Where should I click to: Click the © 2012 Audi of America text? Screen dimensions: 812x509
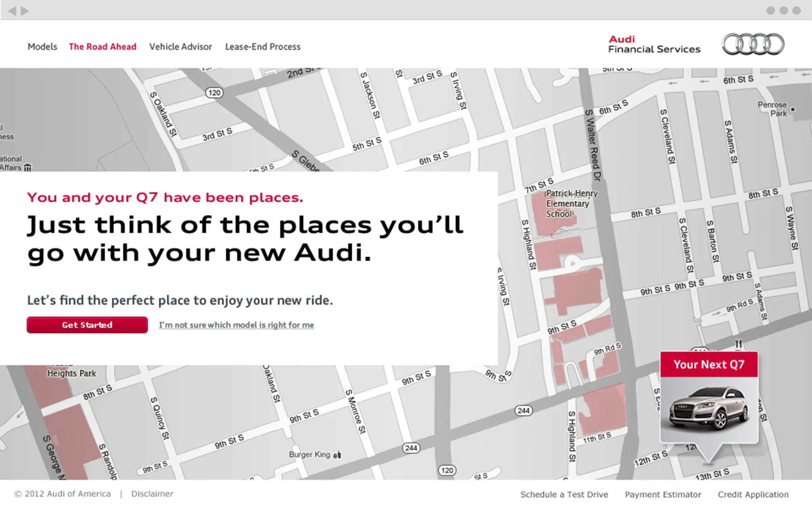pyautogui.click(x=62, y=494)
